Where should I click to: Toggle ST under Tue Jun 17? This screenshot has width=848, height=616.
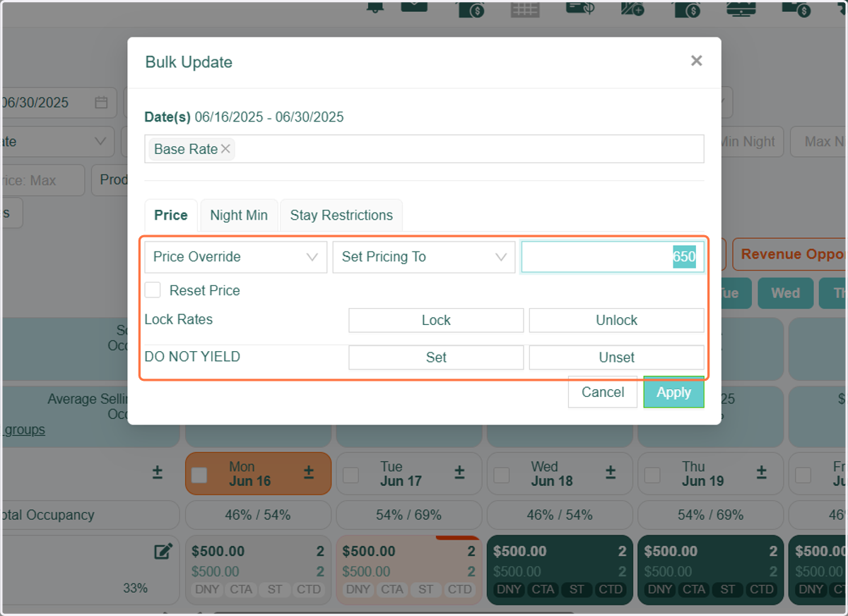[425, 589]
